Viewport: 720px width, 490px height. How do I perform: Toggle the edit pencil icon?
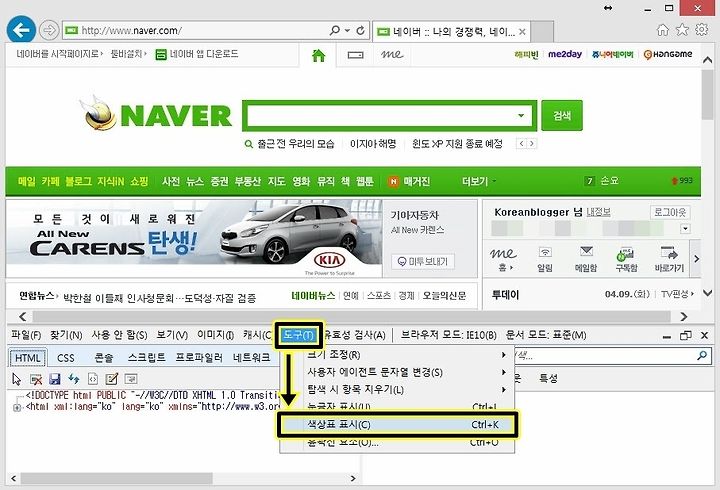(x=112, y=379)
